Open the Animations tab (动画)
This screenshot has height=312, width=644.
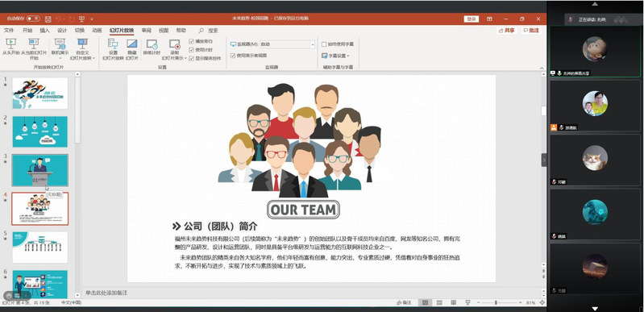(97, 31)
